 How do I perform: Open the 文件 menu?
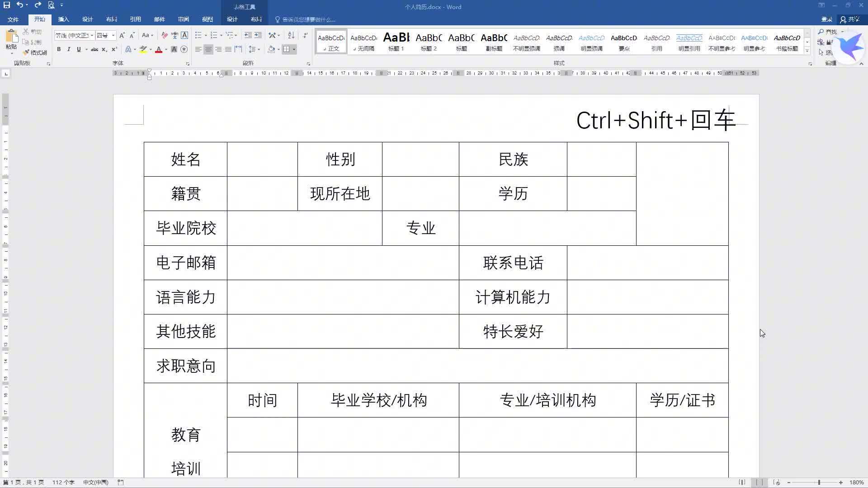pyautogui.click(x=13, y=19)
